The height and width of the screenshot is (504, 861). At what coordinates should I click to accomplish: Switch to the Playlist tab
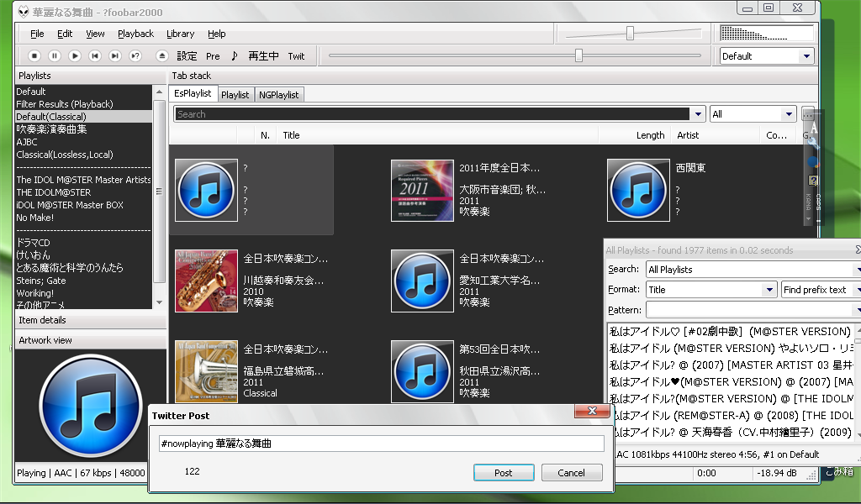click(x=235, y=95)
